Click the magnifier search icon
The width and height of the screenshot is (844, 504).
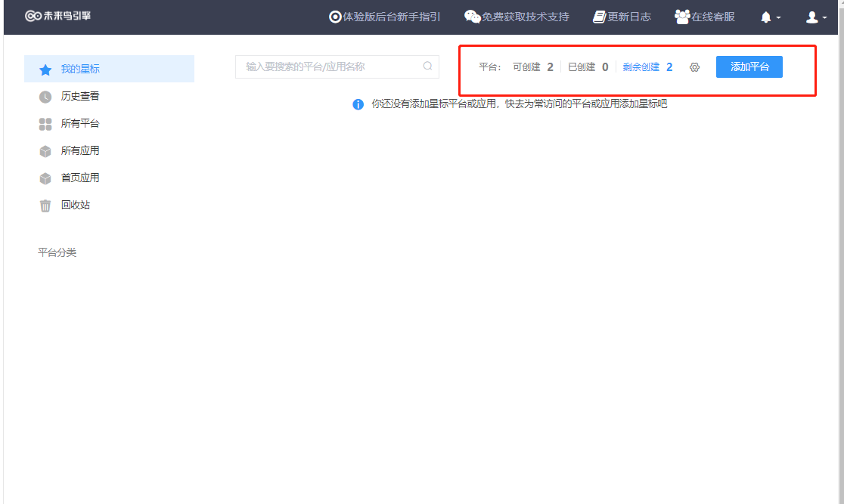tap(427, 66)
